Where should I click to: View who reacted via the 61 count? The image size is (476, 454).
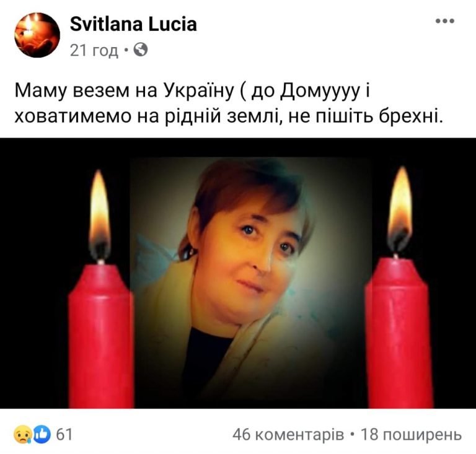64,435
